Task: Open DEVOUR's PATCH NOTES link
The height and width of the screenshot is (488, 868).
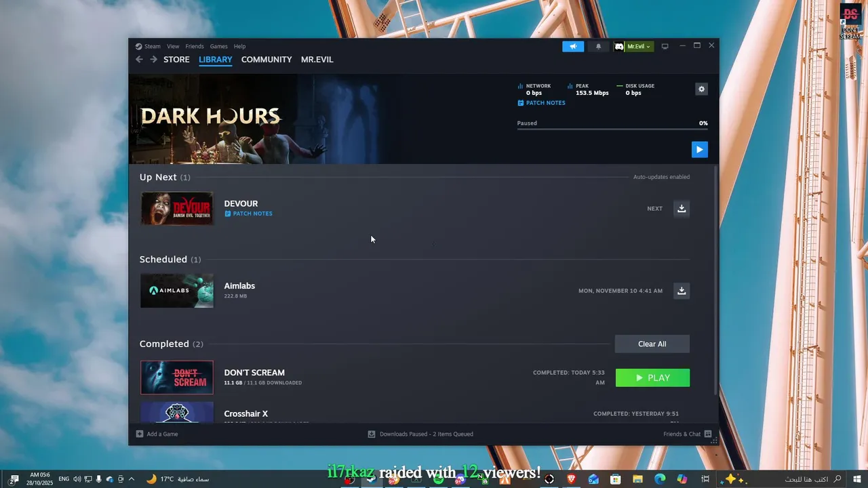Action: [248, 213]
